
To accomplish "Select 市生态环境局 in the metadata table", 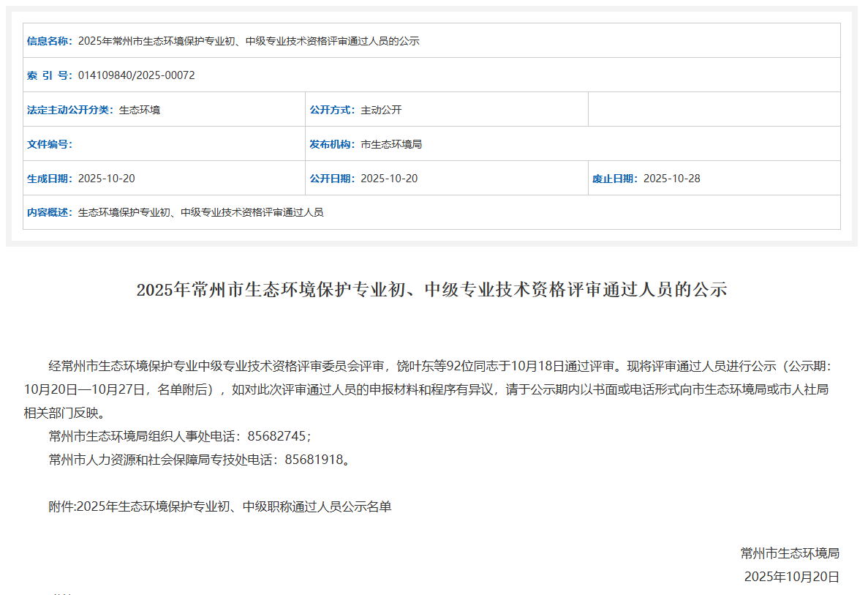I will pos(391,144).
